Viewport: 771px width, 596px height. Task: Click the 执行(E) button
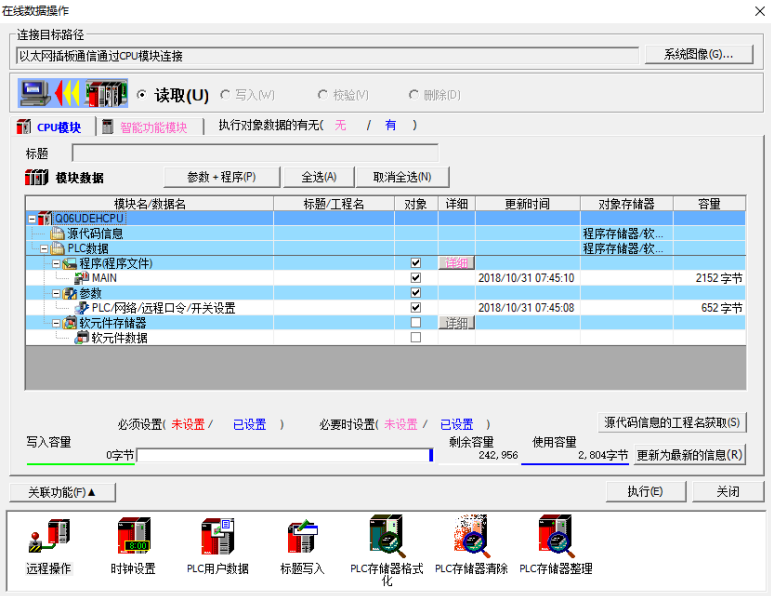644,492
